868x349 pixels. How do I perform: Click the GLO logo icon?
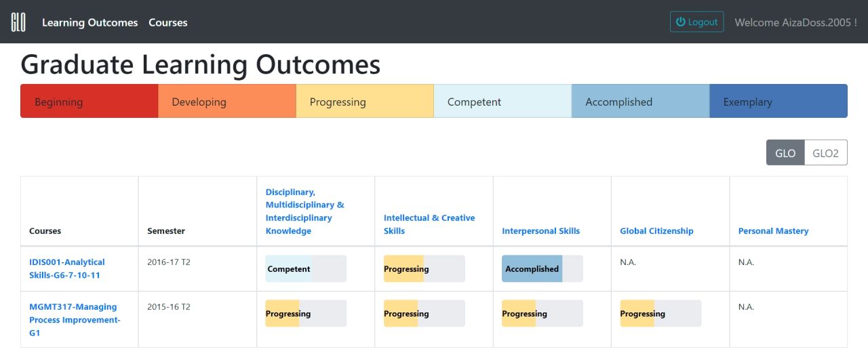[18, 22]
